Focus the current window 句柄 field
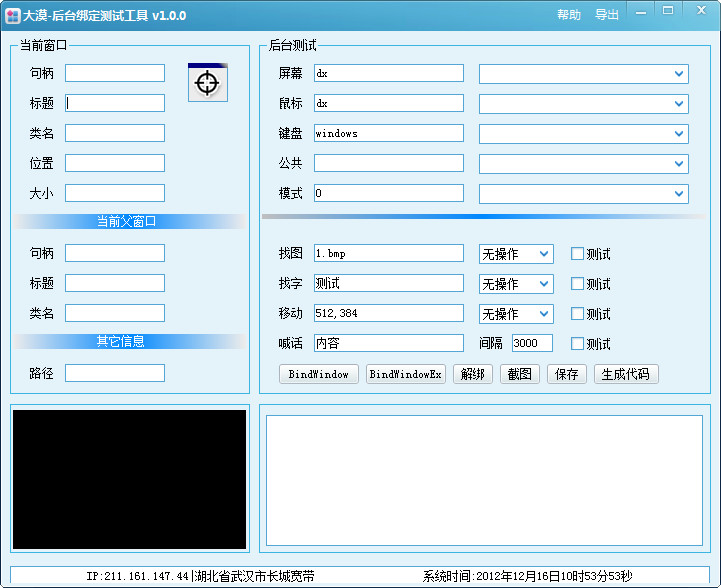 [x=115, y=73]
